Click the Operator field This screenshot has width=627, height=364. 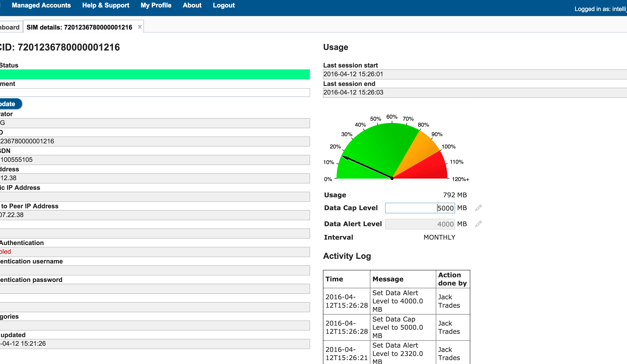pyautogui.click(x=155, y=123)
